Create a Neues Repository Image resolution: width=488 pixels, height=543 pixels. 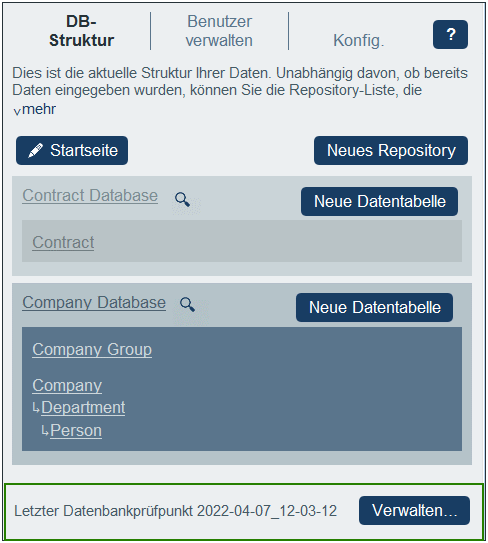391,150
